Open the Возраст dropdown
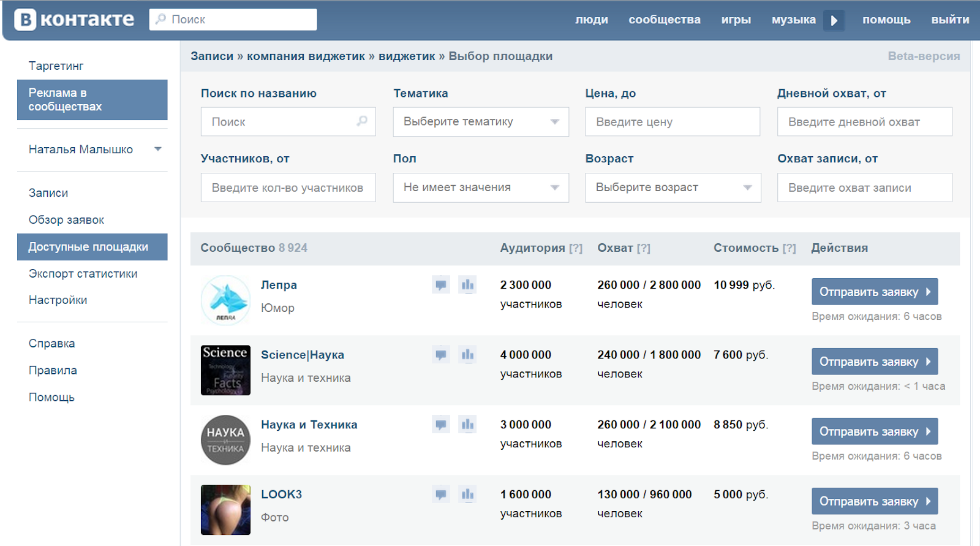The width and height of the screenshot is (980, 546). pyautogui.click(x=673, y=188)
